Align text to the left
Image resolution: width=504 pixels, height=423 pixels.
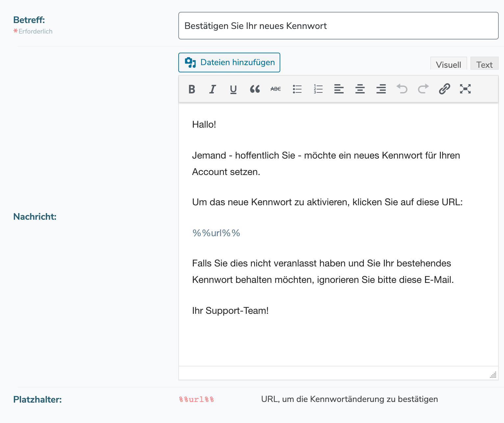[x=339, y=89]
